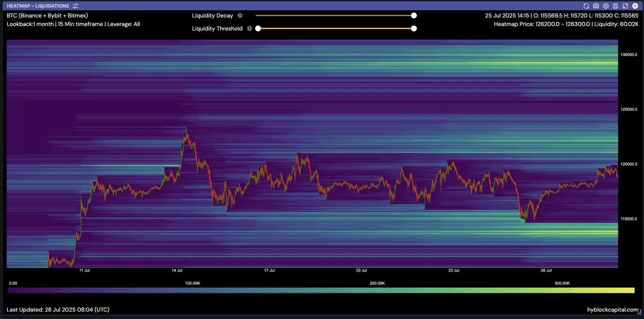Click the '25 Jul 2025 14:15' OHLC readout
This screenshot has width=644, height=319.
coord(561,16)
